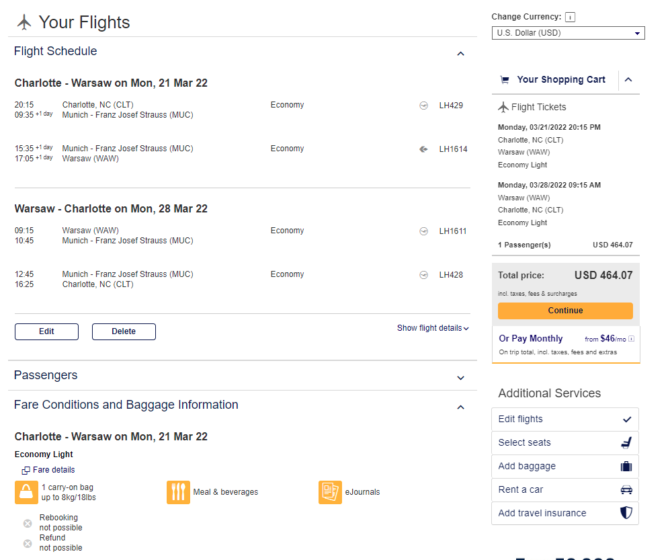Collapse the Flight Schedule section
Image resolution: width=670 pixels, height=560 pixels.
tap(461, 53)
